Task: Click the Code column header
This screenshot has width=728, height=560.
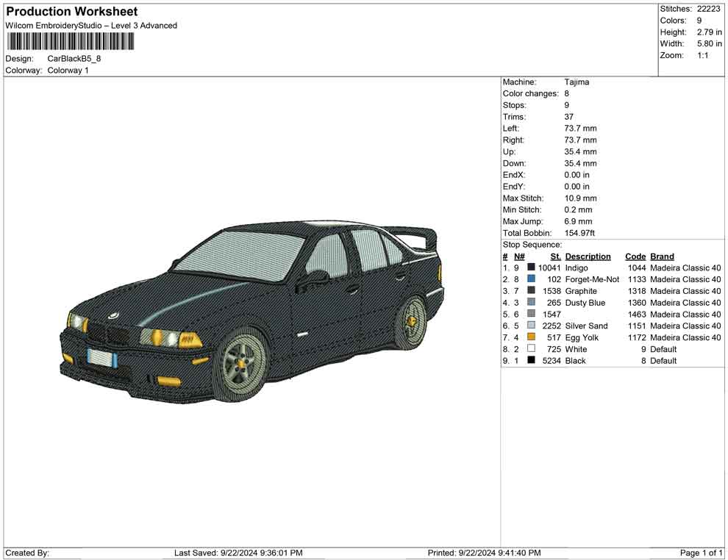Action: click(x=635, y=256)
